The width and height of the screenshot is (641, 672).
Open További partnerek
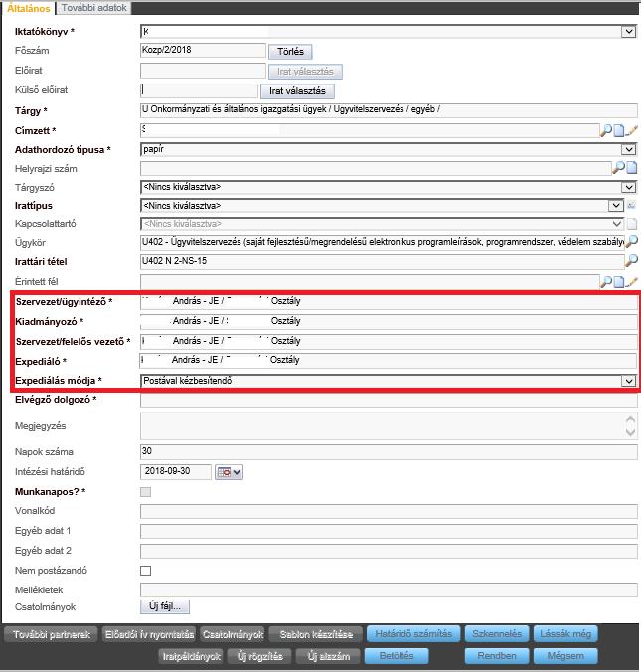point(52,634)
